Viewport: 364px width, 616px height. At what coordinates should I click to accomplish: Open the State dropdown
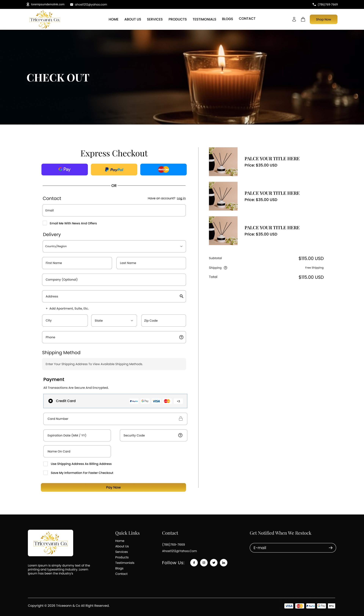pos(114,321)
